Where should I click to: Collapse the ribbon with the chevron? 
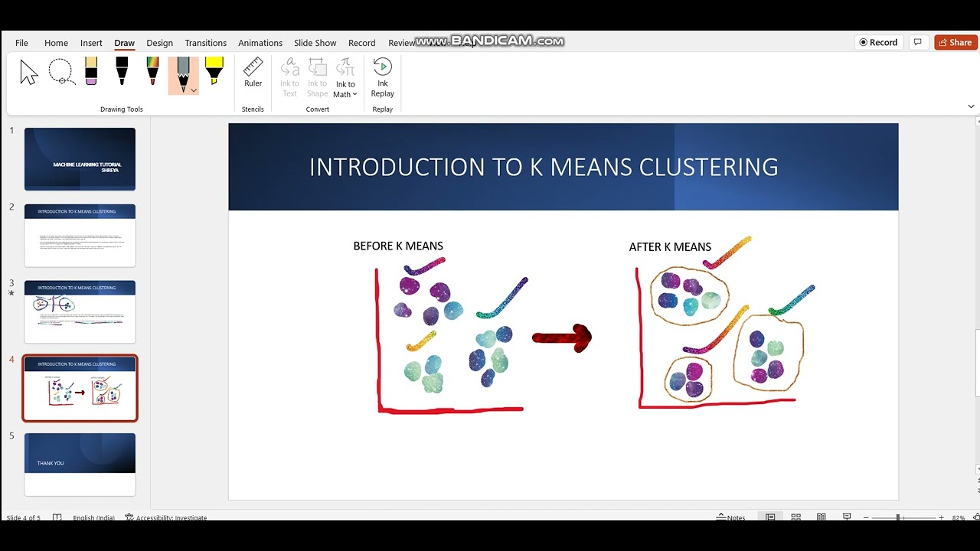coord(972,106)
